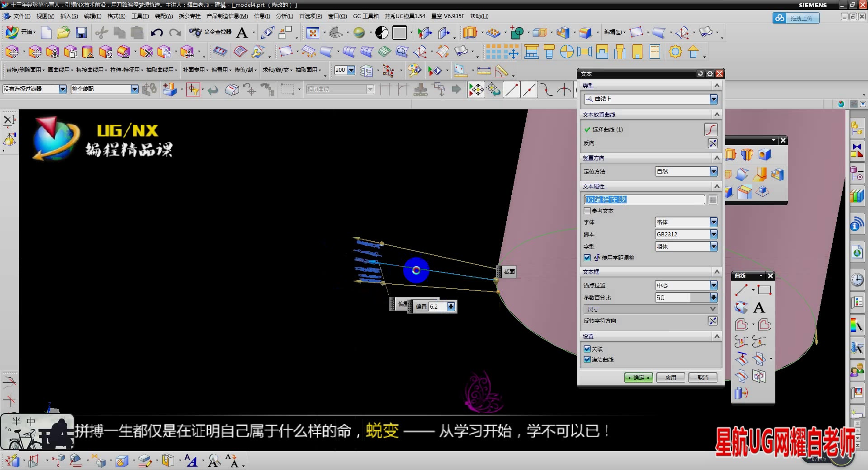Select the Line tool in the curve palette
This screenshot has height=470, width=868.
[x=741, y=290]
